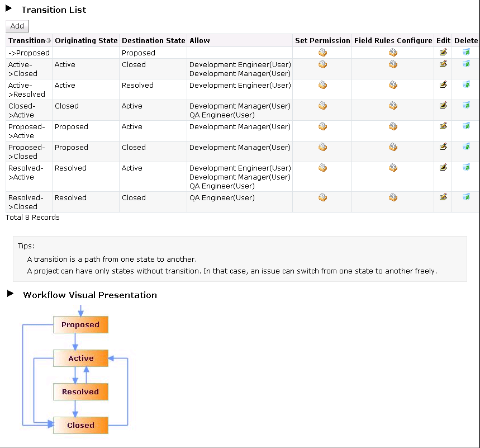
Task: Expand the Transition List section
Action: pos(8,9)
